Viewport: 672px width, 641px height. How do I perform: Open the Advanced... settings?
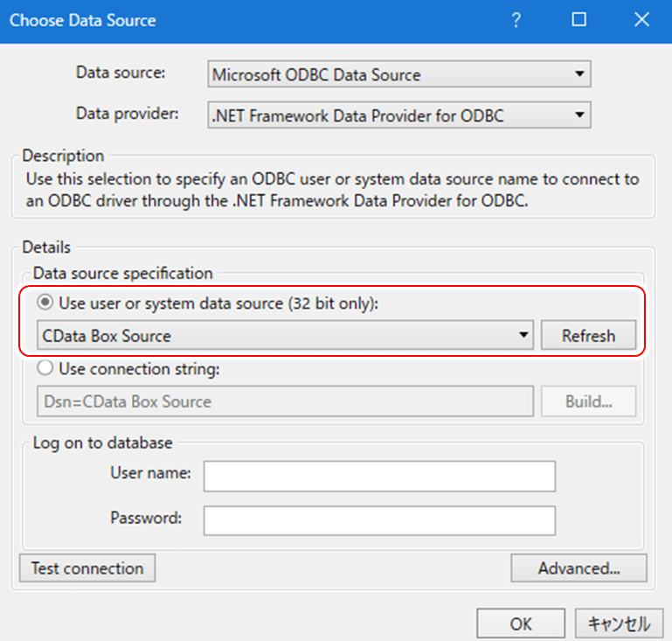[578, 568]
